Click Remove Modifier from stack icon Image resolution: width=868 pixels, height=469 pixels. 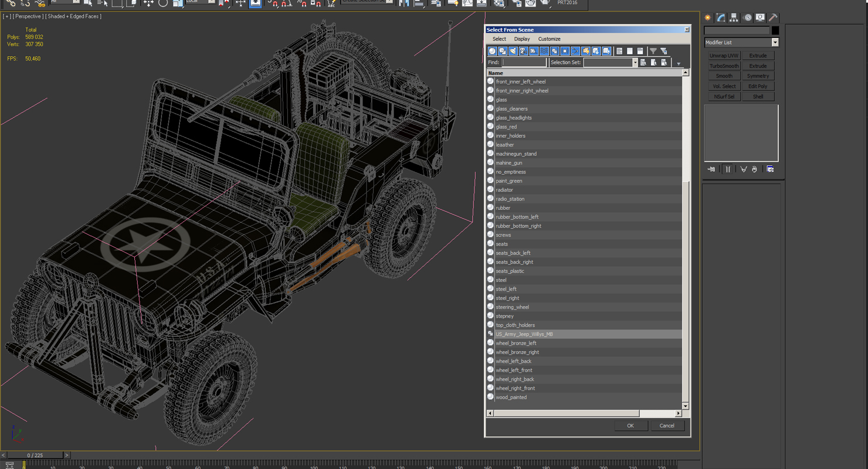pyautogui.click(x=754, y=169)
